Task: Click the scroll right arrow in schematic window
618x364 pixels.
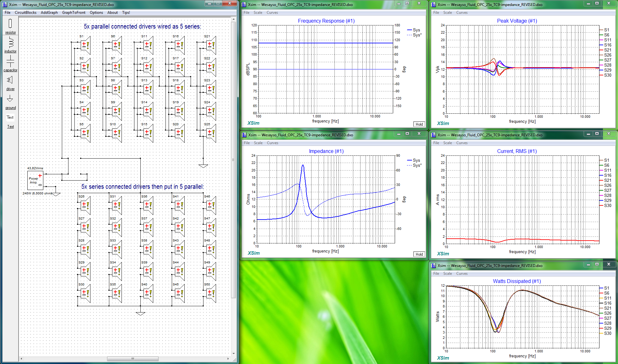Action: coord(228,359)
